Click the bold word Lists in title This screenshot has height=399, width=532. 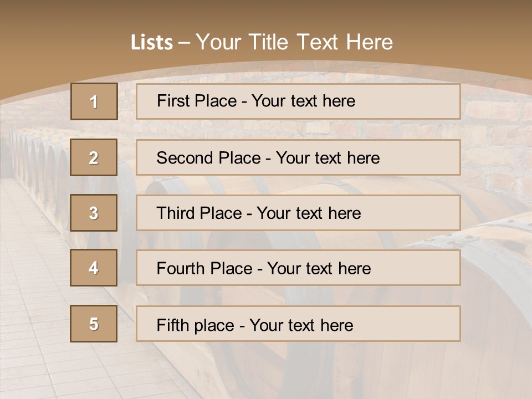tap(152, 42)
